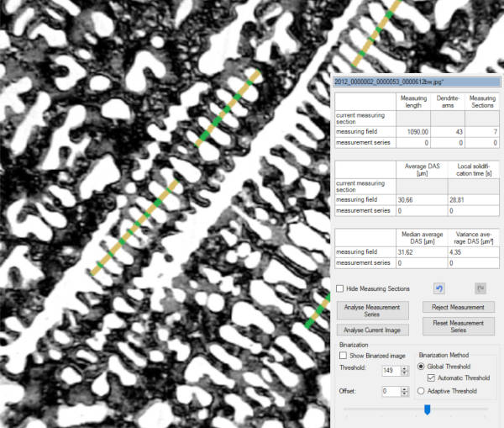
Task: Click the undo arrow icon
Action: [x=439, y=288]
